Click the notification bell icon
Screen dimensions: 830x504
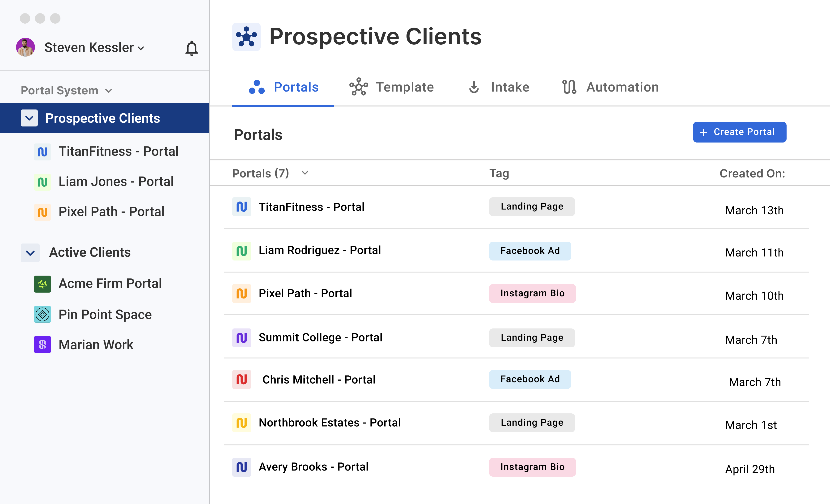[191, 48]
